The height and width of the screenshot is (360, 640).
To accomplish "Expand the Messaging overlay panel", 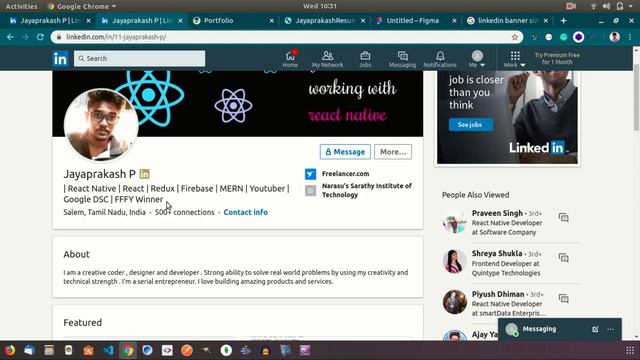I will [x=539, y=329].
